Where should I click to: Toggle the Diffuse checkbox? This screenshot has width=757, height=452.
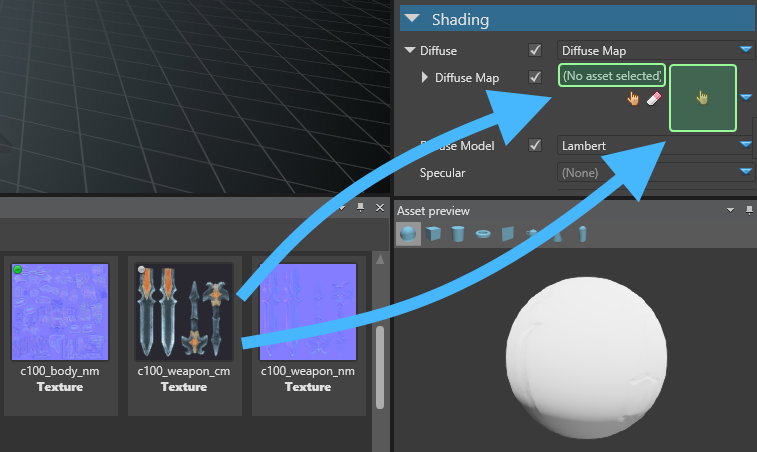535,50
